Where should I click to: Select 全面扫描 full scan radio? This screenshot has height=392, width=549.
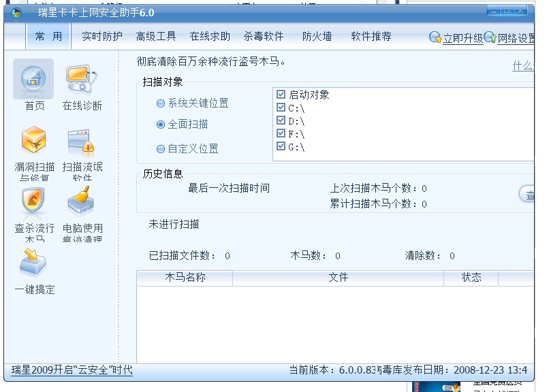160,125
